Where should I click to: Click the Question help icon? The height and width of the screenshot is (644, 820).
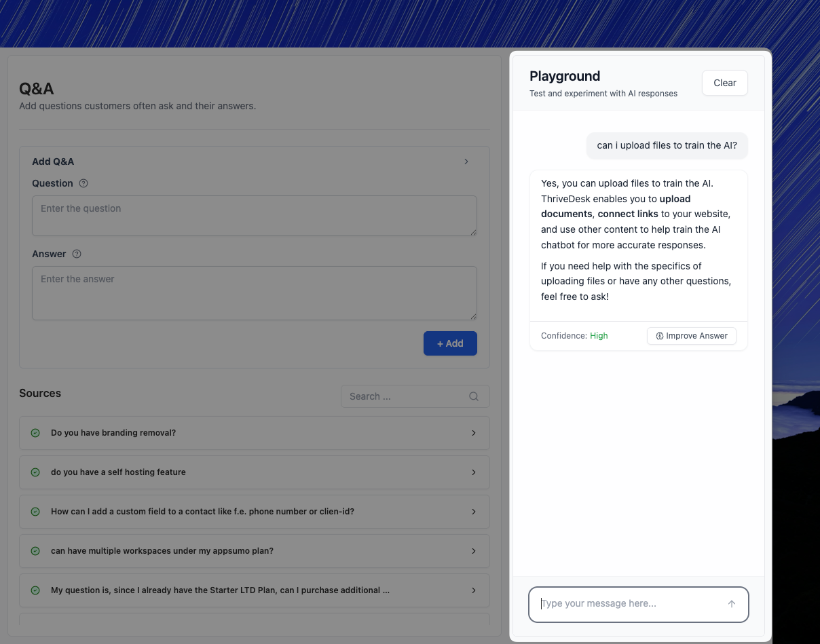click(x=83, y=183)
